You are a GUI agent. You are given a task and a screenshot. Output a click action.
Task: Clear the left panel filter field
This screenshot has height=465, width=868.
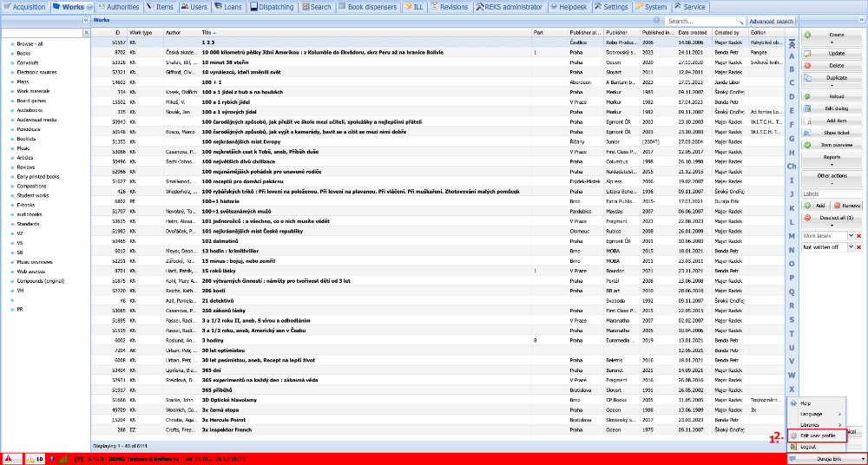click(86, 33)
